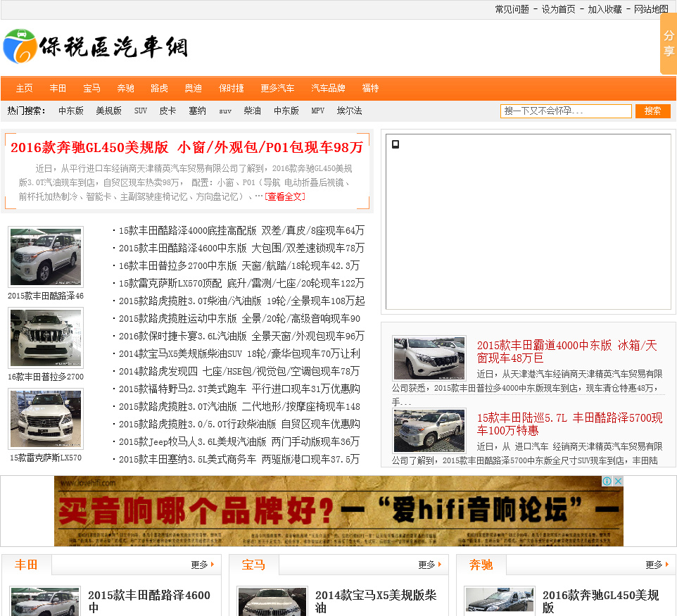
Task: Click 丰田陆巡5.7L car thumbnail
Action: point(429,430)
